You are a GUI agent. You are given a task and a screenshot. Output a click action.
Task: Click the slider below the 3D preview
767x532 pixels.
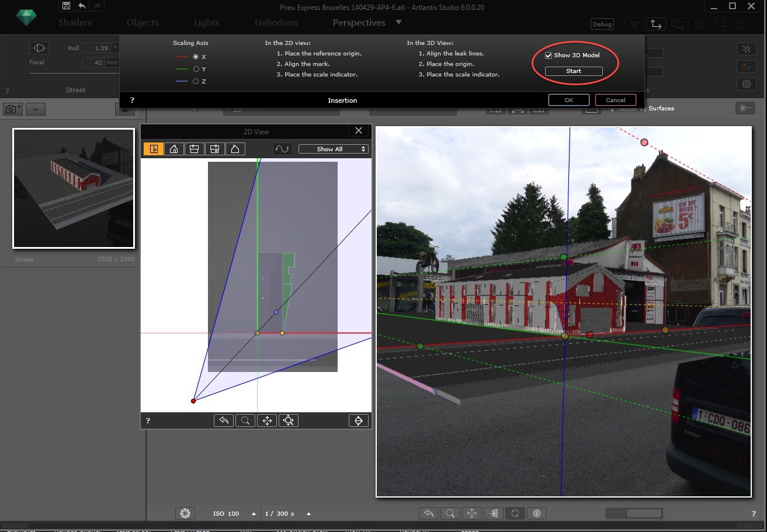[x=634, y=513]
